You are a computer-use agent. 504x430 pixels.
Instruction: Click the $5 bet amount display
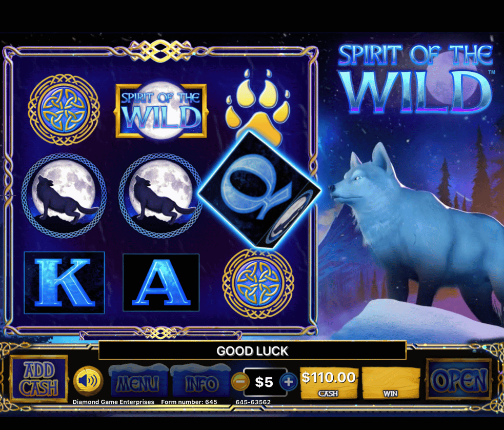coord(264,382)
